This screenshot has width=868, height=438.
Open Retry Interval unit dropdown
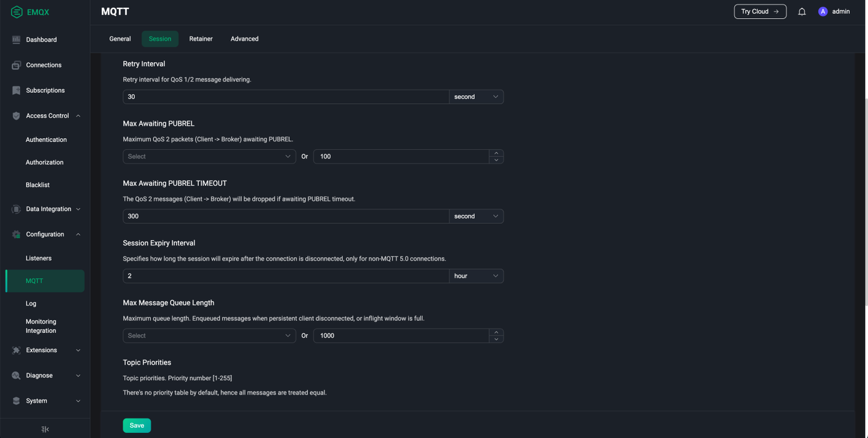tap(476, 97)
